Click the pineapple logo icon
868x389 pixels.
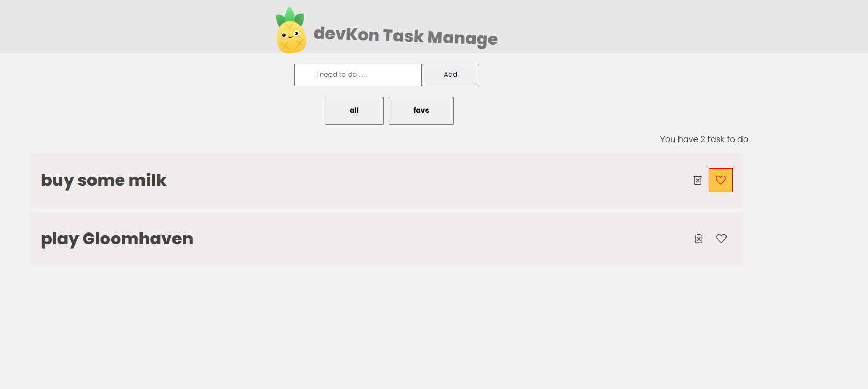coord(291,30)
